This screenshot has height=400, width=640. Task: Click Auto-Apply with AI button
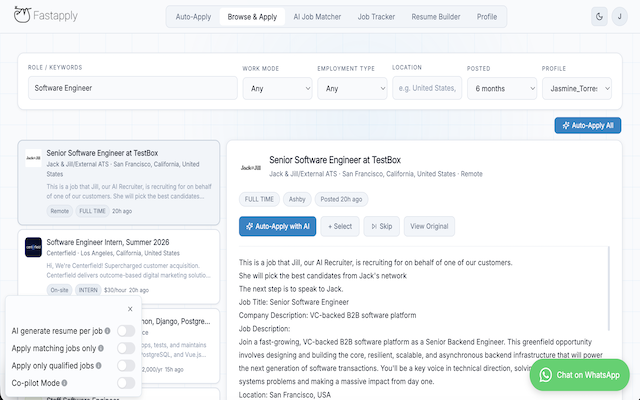(x=278, y=226)
